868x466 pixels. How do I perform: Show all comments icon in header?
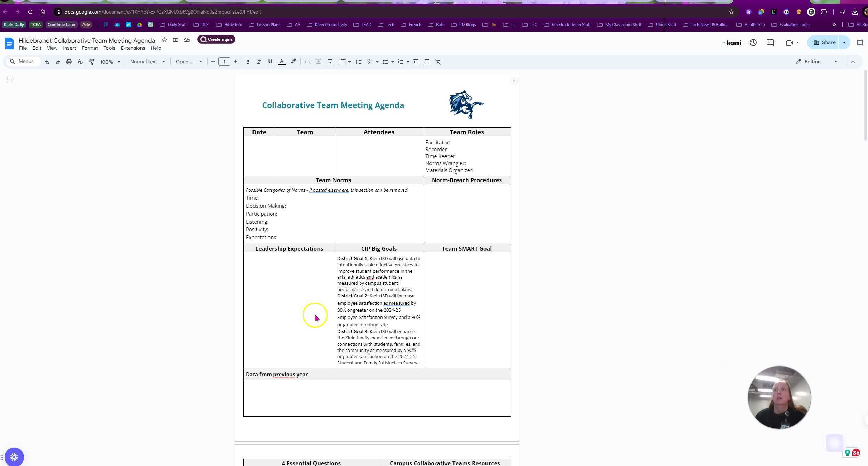(x=770, y=42)
